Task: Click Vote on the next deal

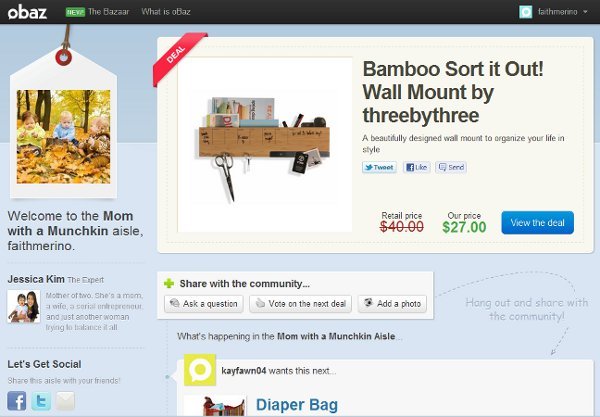Action: coord(300,304)
